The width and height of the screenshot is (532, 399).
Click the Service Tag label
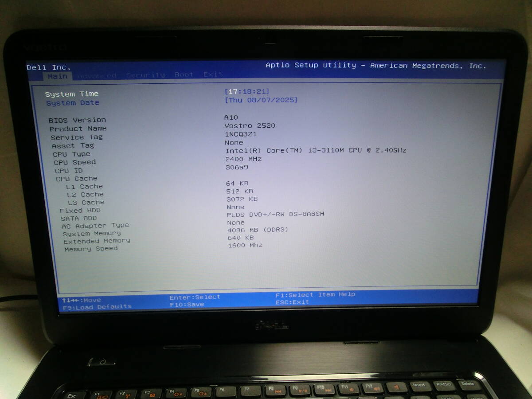tap(76, 137)
